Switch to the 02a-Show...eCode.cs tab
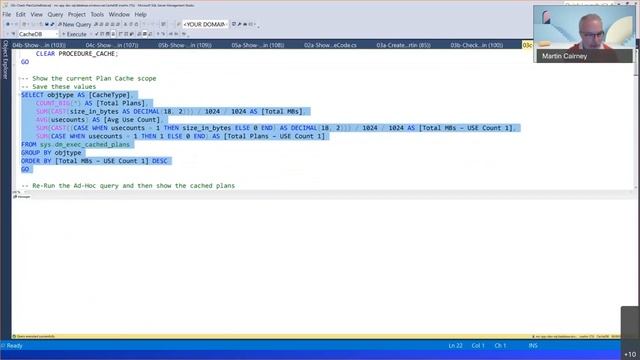The image size is (640, 360). (x=330, y=45)
